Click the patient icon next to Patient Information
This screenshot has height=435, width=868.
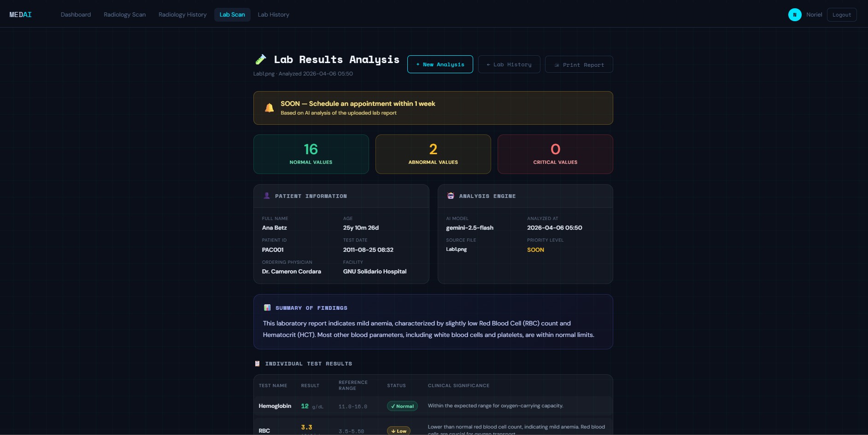[x=267, y=196]
